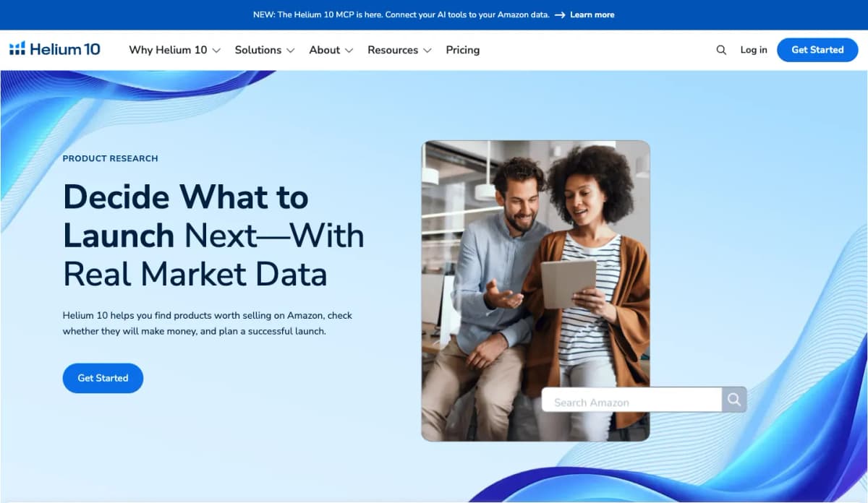
Task: Expand the Solutions dropdown
Action: [265, 50]
